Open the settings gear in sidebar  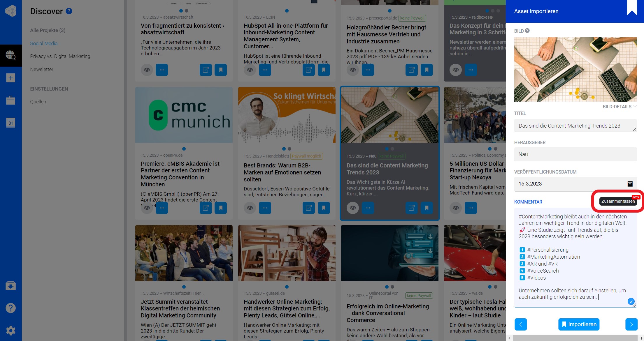pos(11,331)
